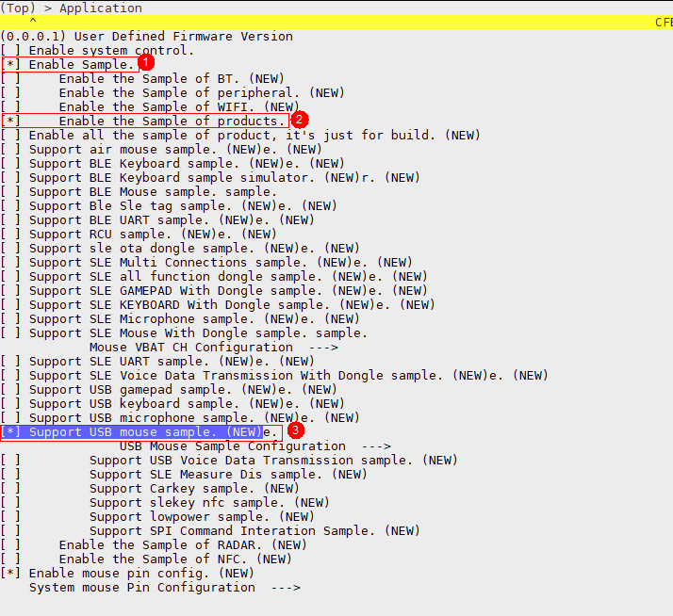Toggle Enable the Sample of products
This screenshot has width=673, height=616.
click(x=11, y=121)
